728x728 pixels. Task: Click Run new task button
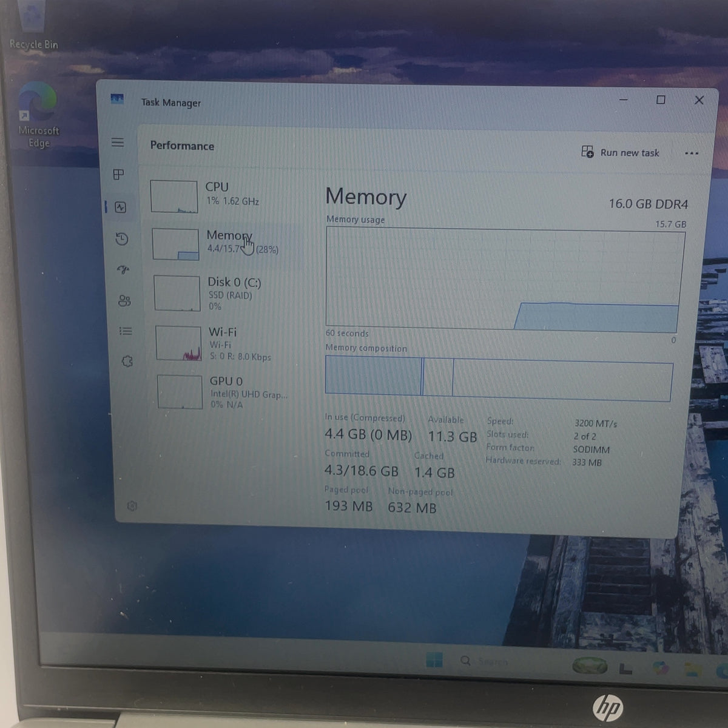point(621,152)
